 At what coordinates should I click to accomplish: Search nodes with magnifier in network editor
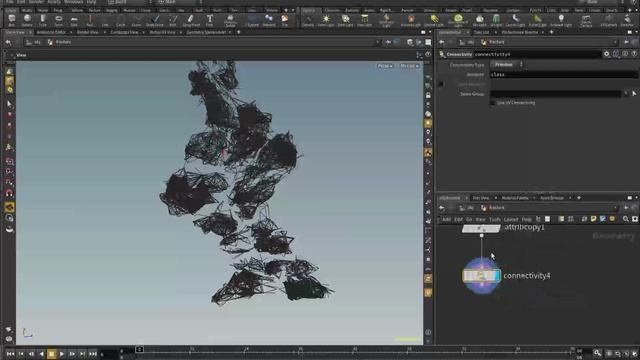[x=625, y=219]
